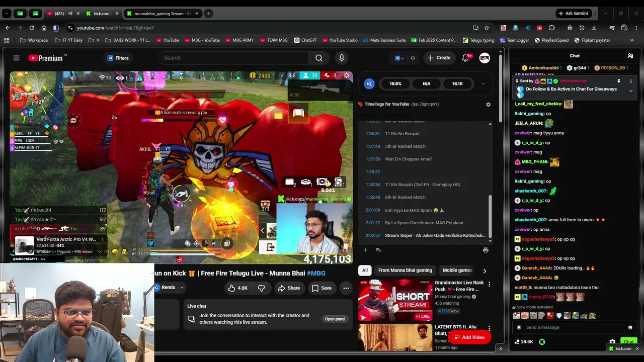The height and width of the screenshot is (362, 644).
Task: Share the live stream video
Action: 289,288
